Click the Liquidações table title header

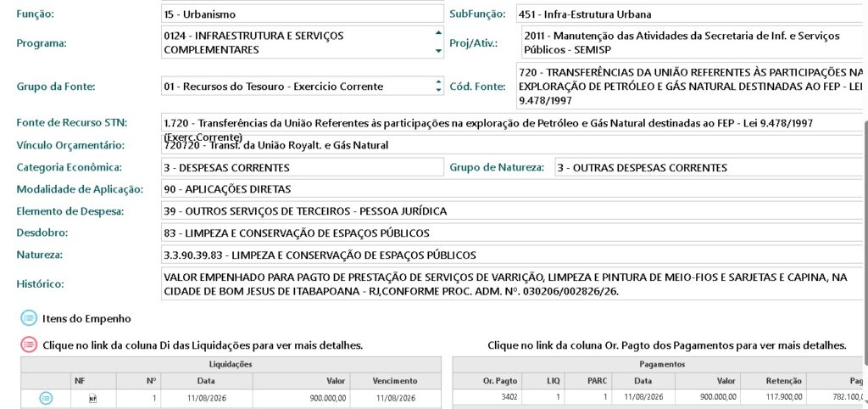pyautogui.click(x=231, y=365)
